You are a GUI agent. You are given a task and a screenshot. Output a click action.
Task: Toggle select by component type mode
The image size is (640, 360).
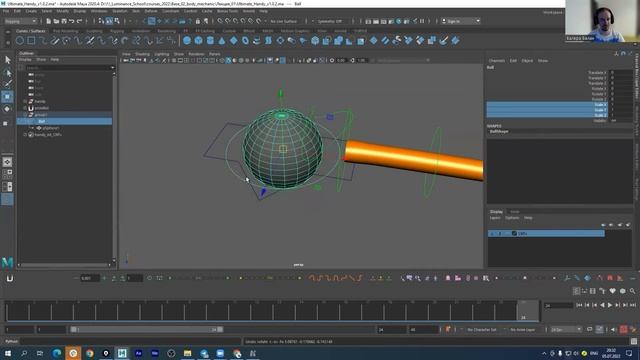pyautogui.click(x=117, y=21)
